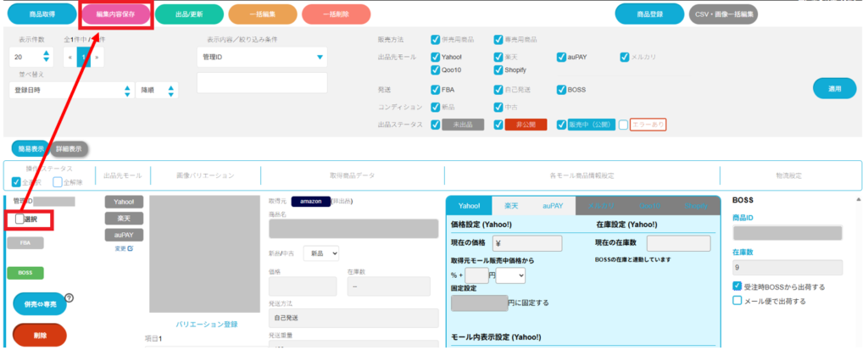Open the 管理ID filter dropdown

coord(261,57)
